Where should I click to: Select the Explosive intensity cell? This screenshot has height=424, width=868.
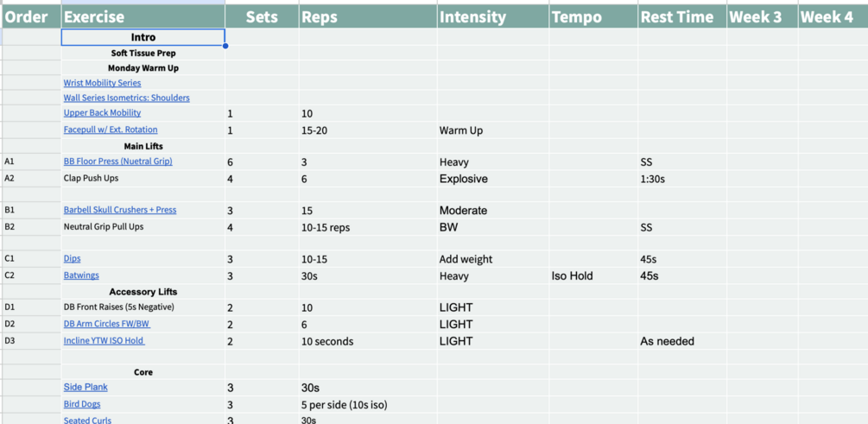click(493, 179)
